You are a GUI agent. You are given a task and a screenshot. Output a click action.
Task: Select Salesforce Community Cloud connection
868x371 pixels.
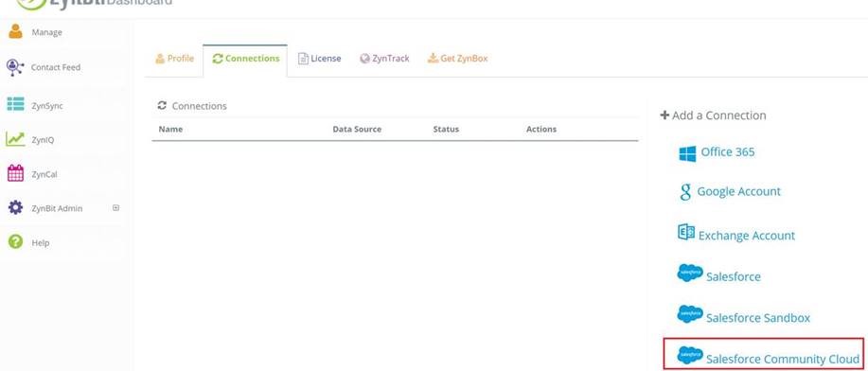[x=763, y=354]
